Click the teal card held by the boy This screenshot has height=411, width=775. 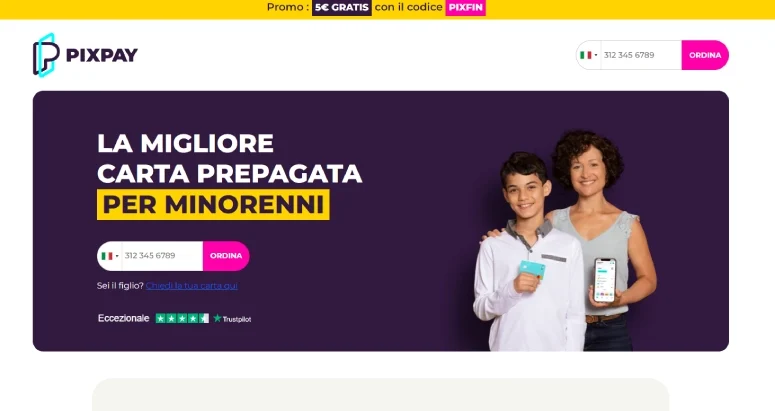click(532, 269)
